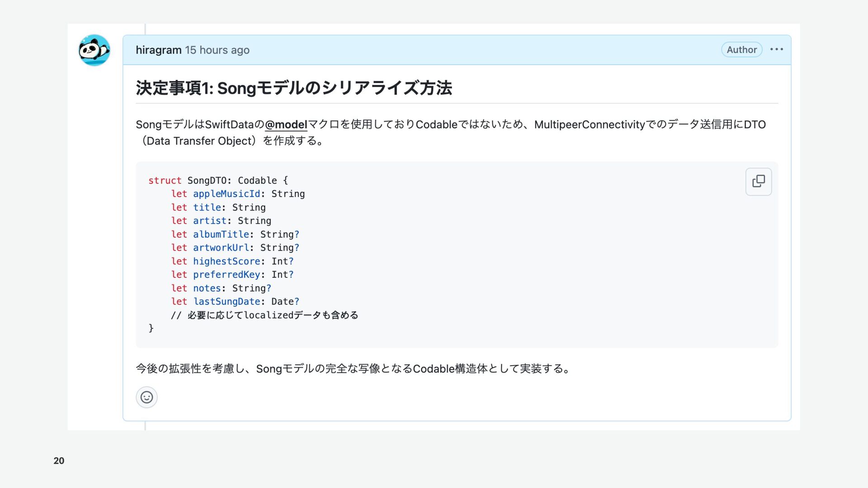868x488 pixels.
Task: Click the slide page number 20
Action: coord(59,460)
